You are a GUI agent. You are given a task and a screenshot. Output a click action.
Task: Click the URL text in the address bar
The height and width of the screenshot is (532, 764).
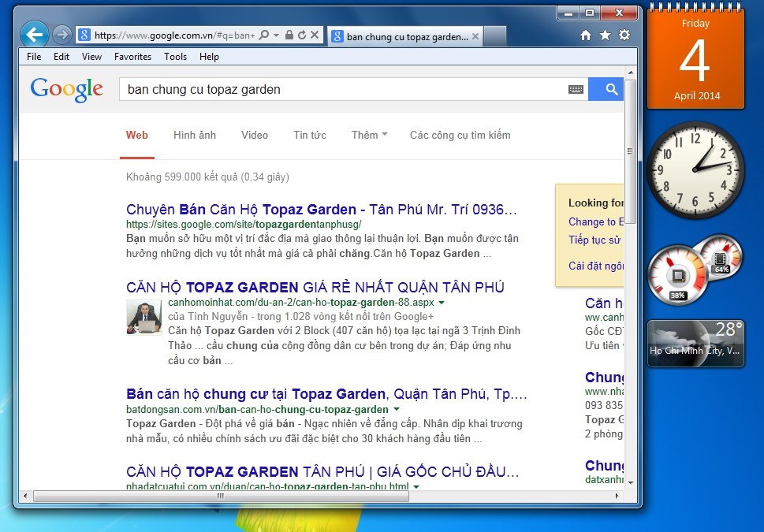[174, 35]
